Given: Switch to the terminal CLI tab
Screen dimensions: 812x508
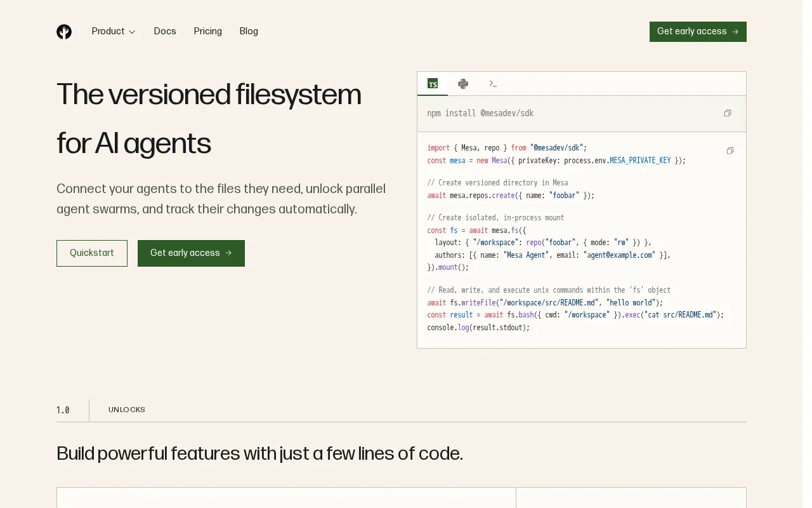Looking at the screenshot, I should pyautogui.click(x=493, y=83).
